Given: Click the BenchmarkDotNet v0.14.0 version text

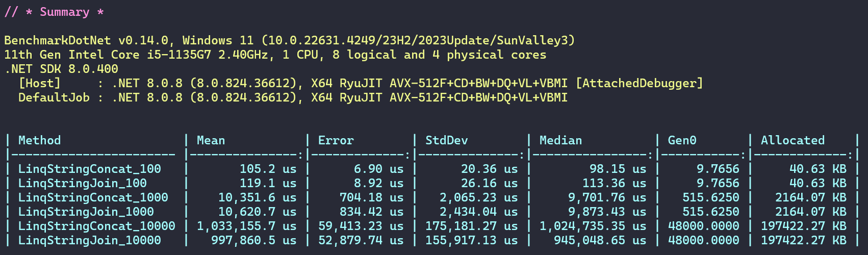Looking at the screenshot, I should 86,40.
